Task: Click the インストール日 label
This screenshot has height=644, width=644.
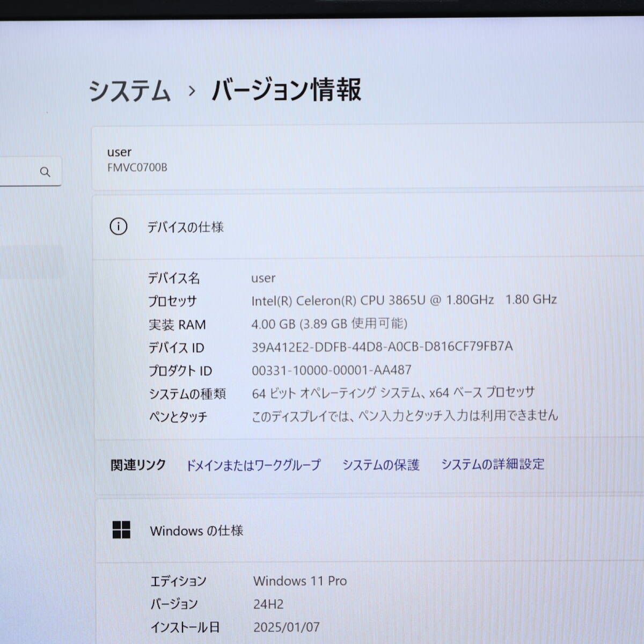Action: point(185,627)
